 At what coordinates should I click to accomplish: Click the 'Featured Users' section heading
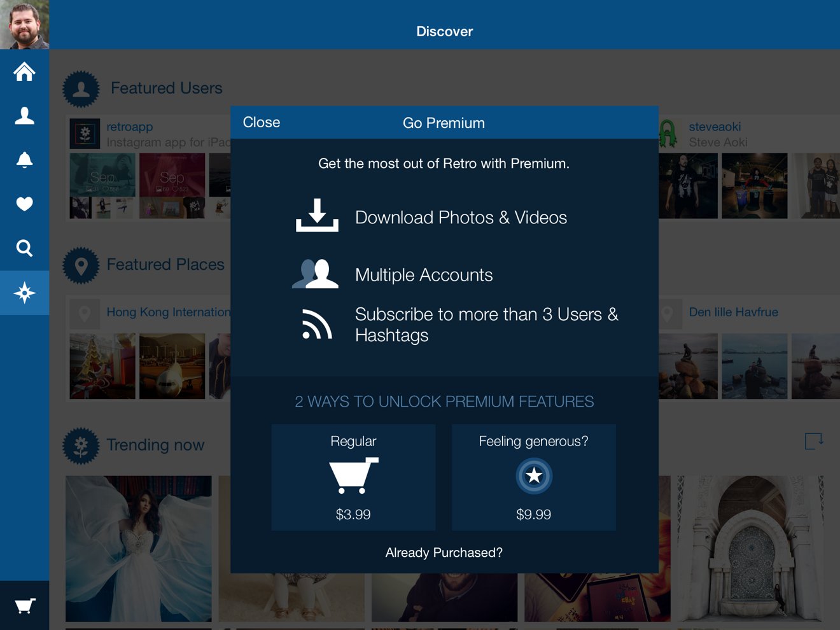point(167,88)
